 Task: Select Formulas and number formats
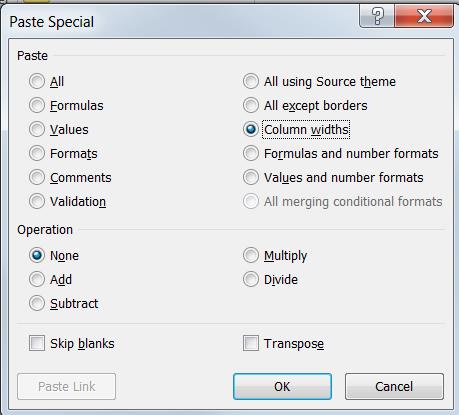pos(251,153)
